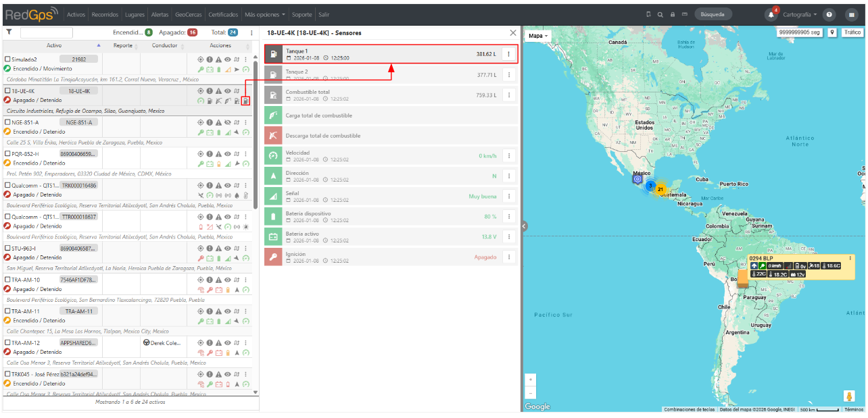Check the Simulado2 asset checkbox
Image resolution: width=868 pixels, height=418 pixels.
coord(7,59)
